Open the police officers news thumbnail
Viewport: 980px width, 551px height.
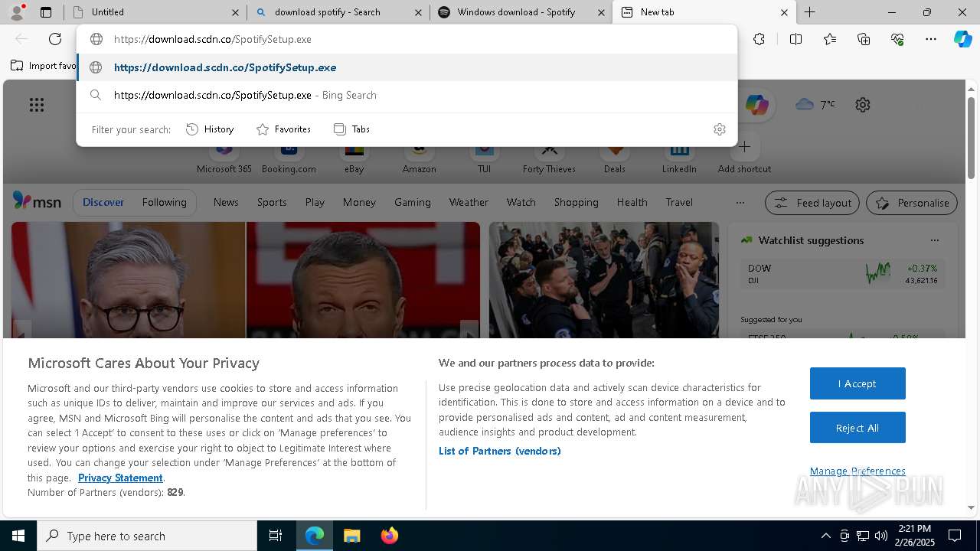(x=604, y=280)
